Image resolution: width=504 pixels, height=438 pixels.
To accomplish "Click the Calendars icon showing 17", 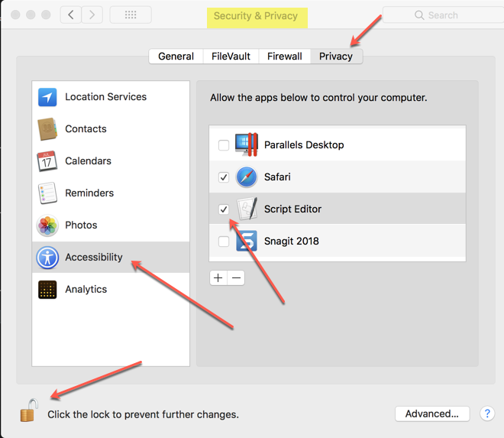I will (47, 161).
